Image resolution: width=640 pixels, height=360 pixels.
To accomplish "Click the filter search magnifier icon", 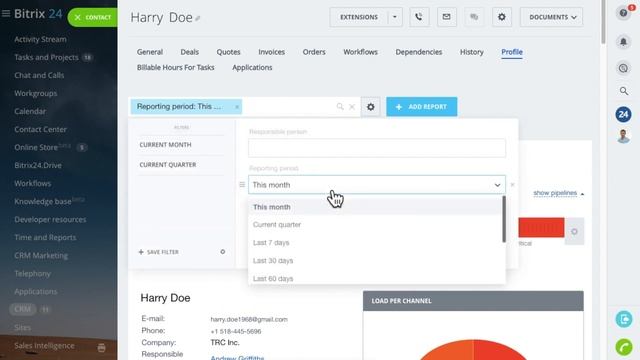I will tap(340, 107).
